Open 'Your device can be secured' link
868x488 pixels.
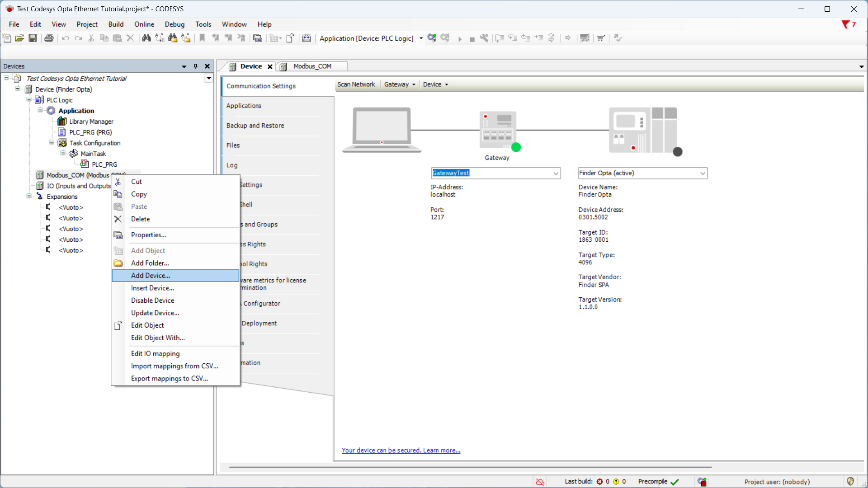click(x=401, y=450)
